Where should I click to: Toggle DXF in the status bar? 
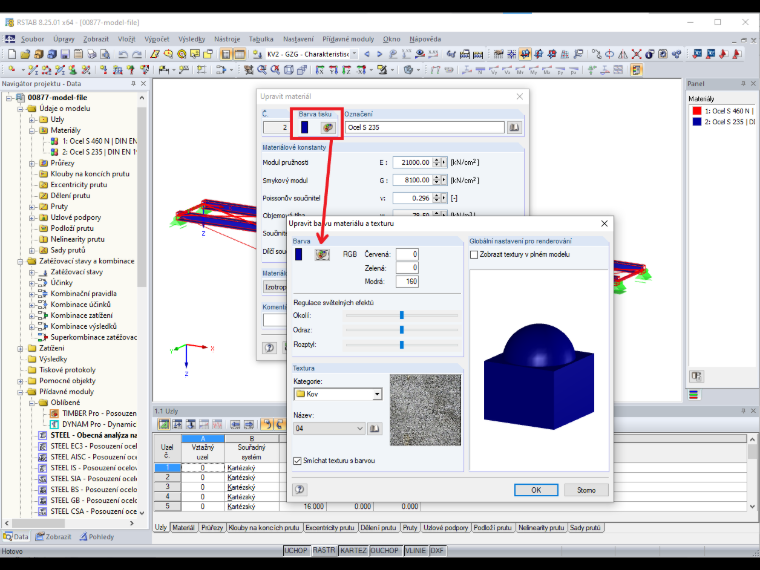(x=437, y=551)
